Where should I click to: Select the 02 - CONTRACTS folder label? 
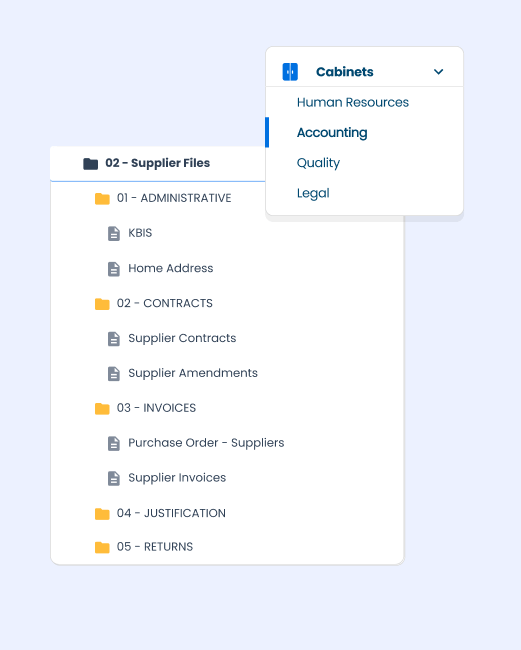coord(165,303)
